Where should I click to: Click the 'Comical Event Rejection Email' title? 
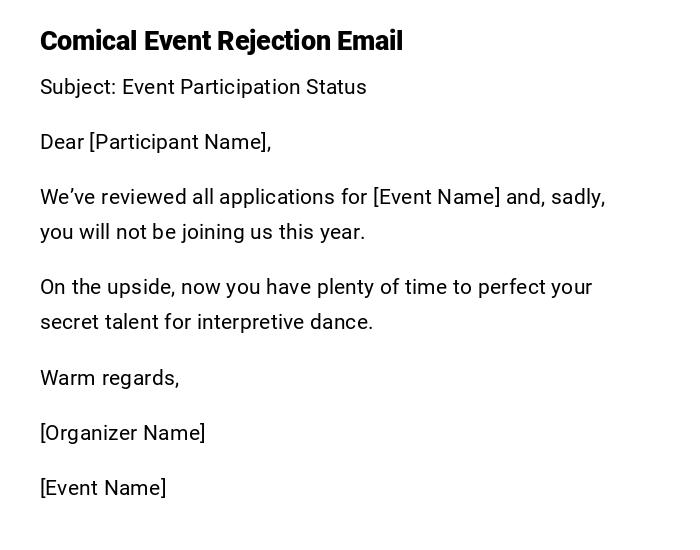coord(221,41)
